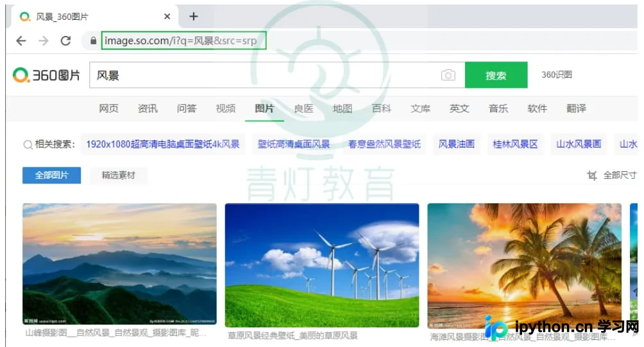This screenshot has height=347, width=644.
Task: Reload the page with the refresh icon
Action: tap(65, 40)
